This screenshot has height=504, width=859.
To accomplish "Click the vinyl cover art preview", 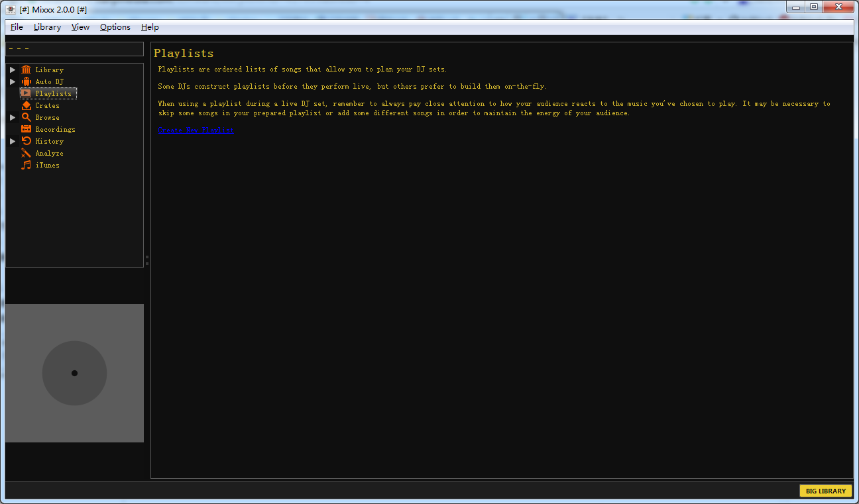I will [x=74, y=373].
